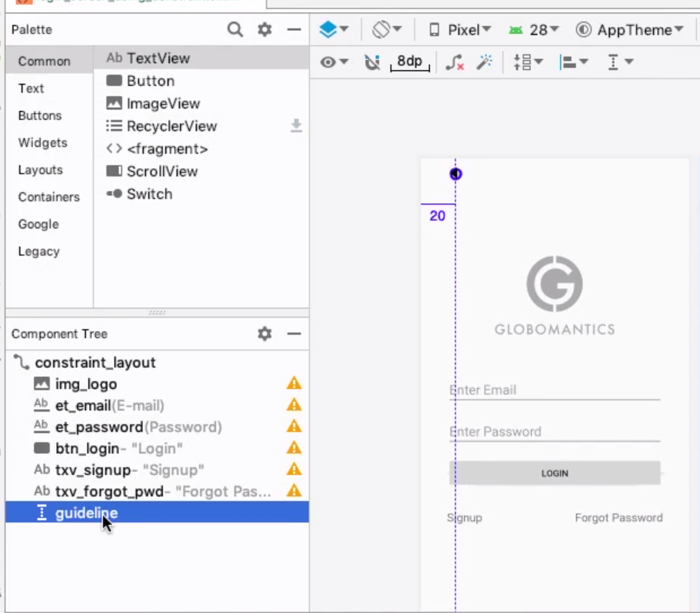The height and width of the screenshot is (613, 700).
Task: Open the Palette search icon
Action: coord(235,29)
